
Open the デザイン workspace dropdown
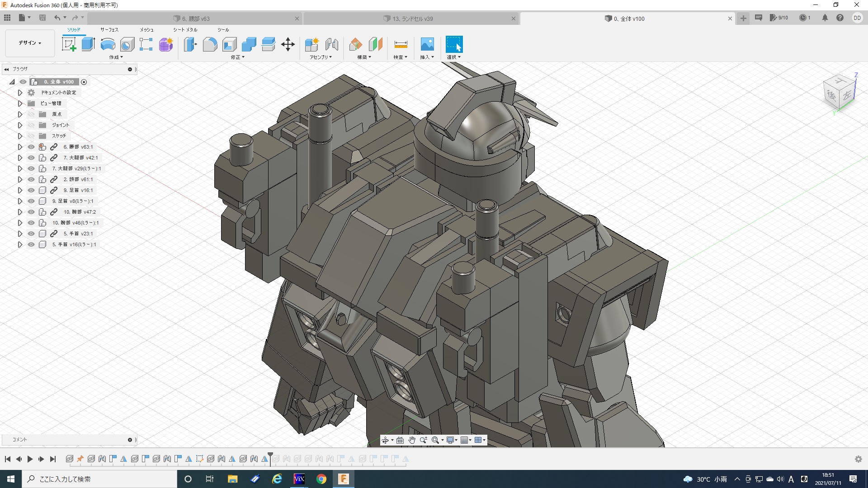point(30,43)
